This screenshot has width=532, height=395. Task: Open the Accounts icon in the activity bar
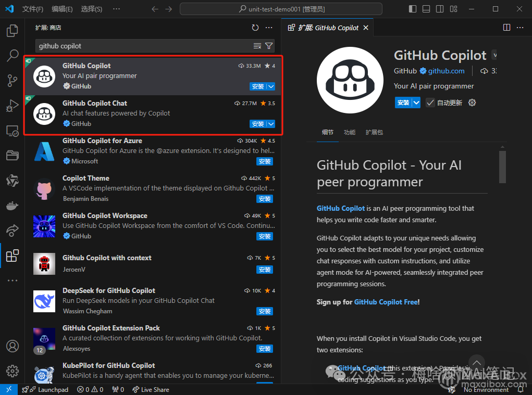tap(12, 346)
